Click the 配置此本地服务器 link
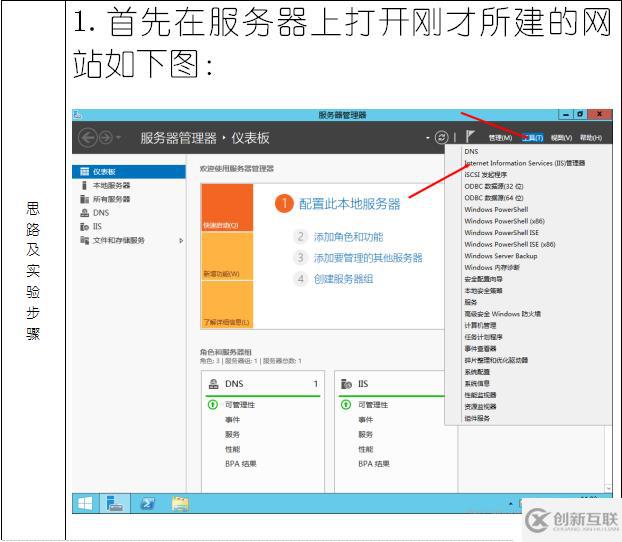This screenshot has width=622, height=542. point(349,204)
